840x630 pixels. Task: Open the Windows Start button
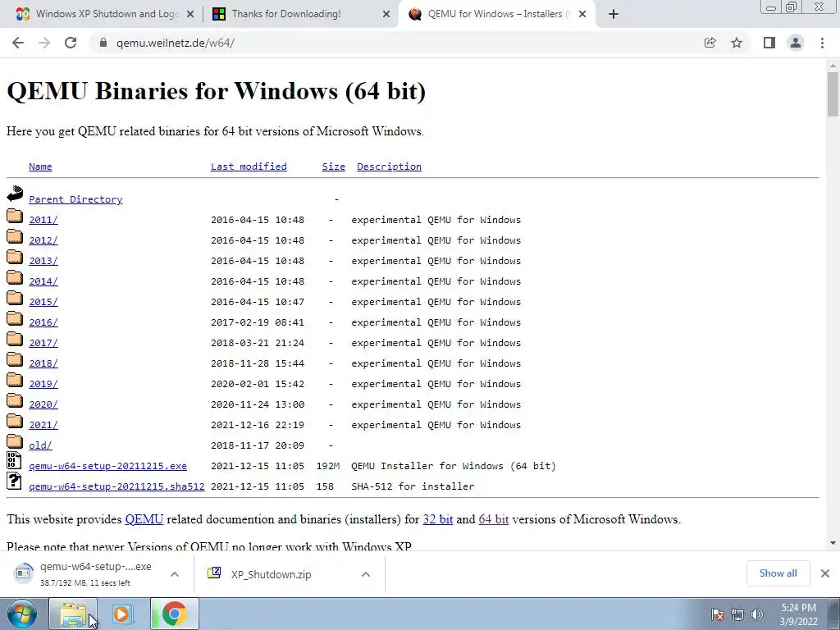tap(22, 614)
